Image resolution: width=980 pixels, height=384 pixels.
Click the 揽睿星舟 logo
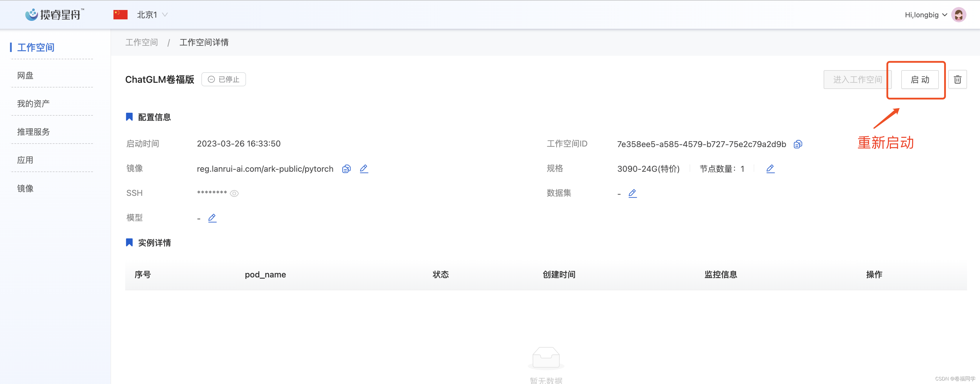54,14
